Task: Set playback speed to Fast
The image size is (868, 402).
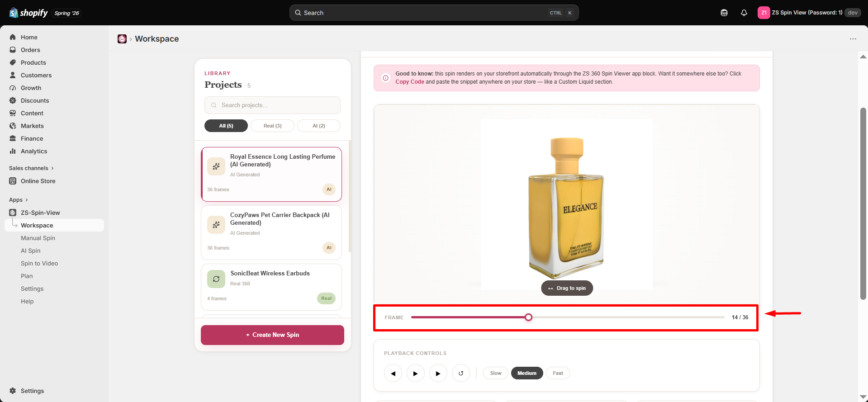Action: point(558,373)
